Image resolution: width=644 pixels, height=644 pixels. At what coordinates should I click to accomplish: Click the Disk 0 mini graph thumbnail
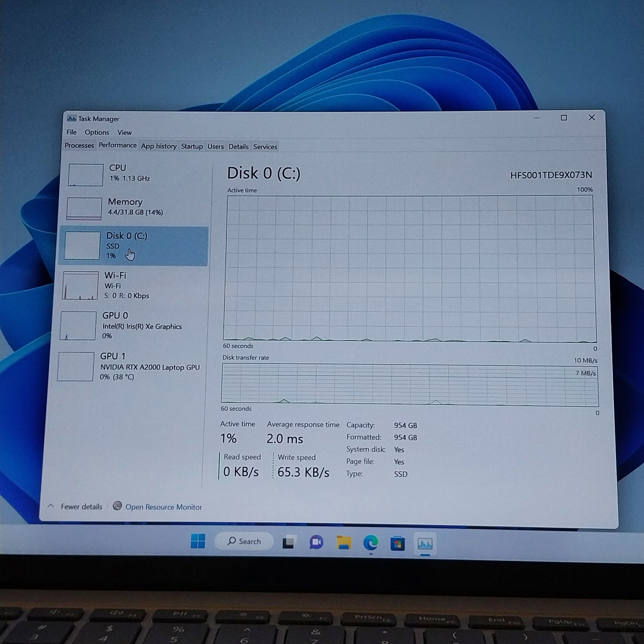[82, 246]
